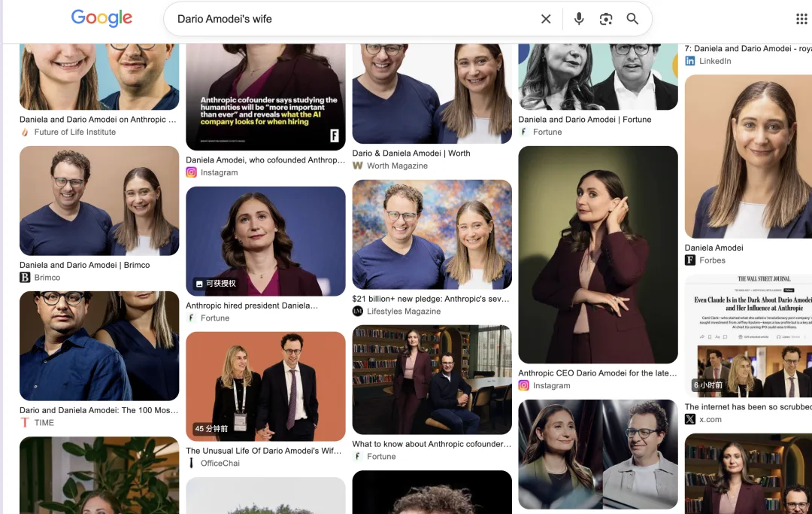Click the 'TIME' source name
Screen dimensions: 812x514
[x=44, y=423]
